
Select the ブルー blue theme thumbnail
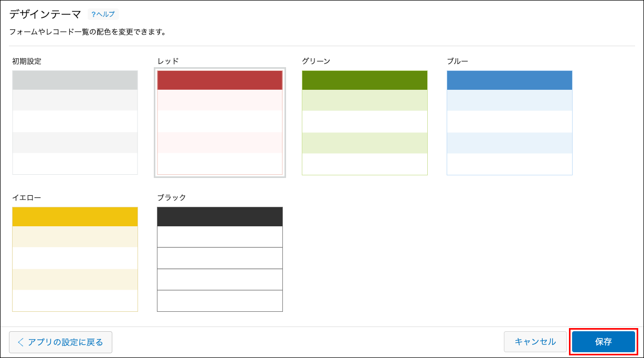[x=510, y=122]
